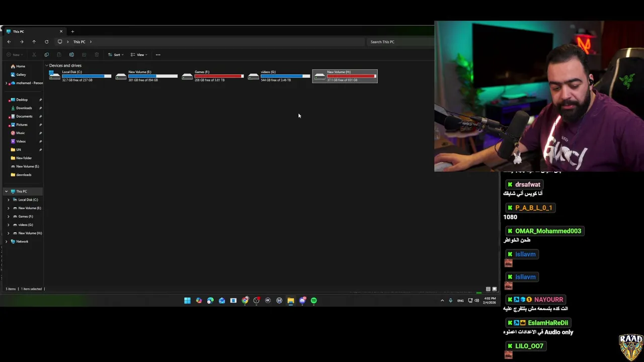This screenshot has height=362, width=644.
Task: Unpin Desktop using its pin icon
Action: pyautogui.click(x=40, y=100)
